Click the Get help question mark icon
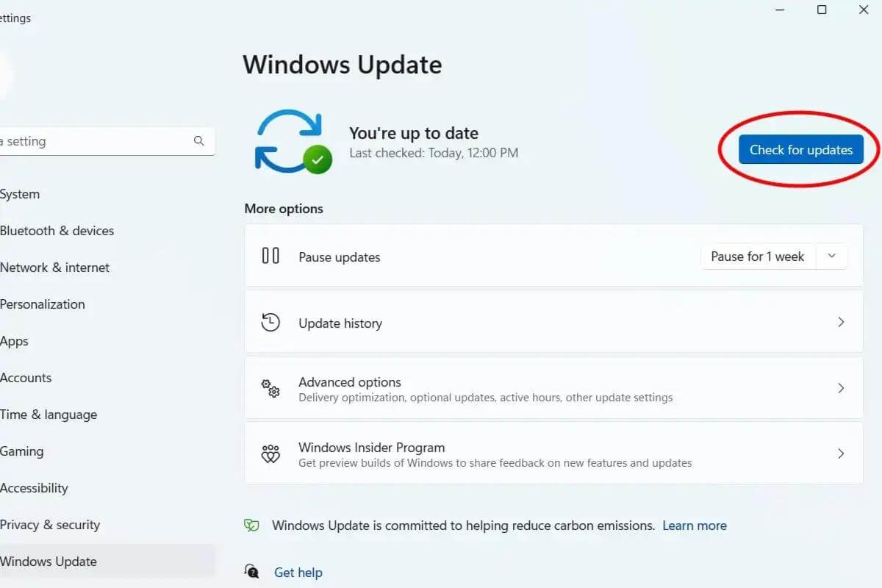882x588 pixels. click(x=251, y=572)
